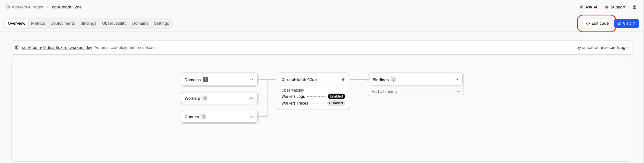Click globe icon beside workers.dev URL

tap(17, 47)
